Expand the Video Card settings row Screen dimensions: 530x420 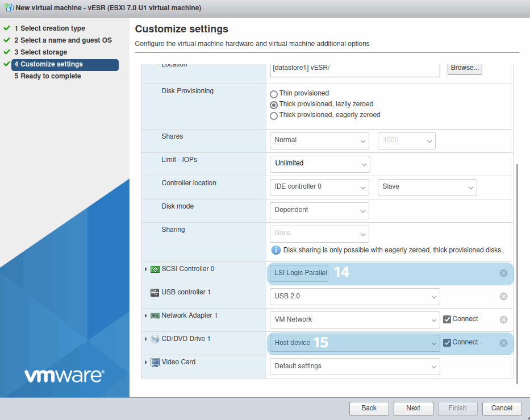[146, 363]
